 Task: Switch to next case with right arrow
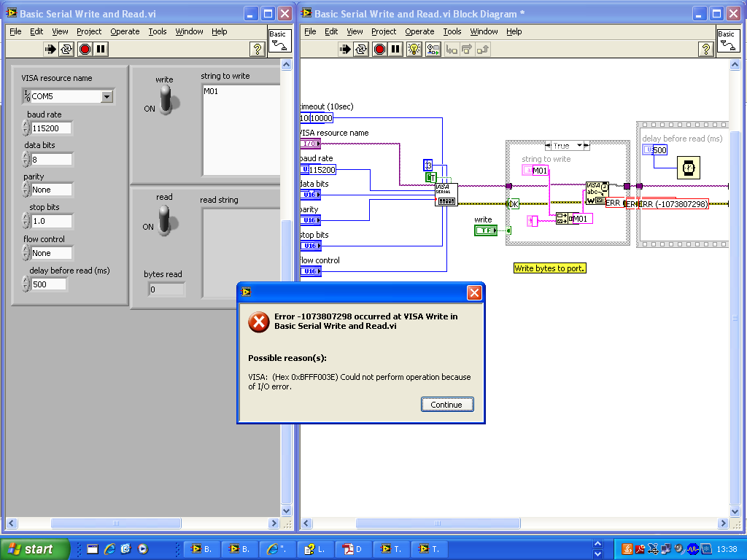(587, 146)
